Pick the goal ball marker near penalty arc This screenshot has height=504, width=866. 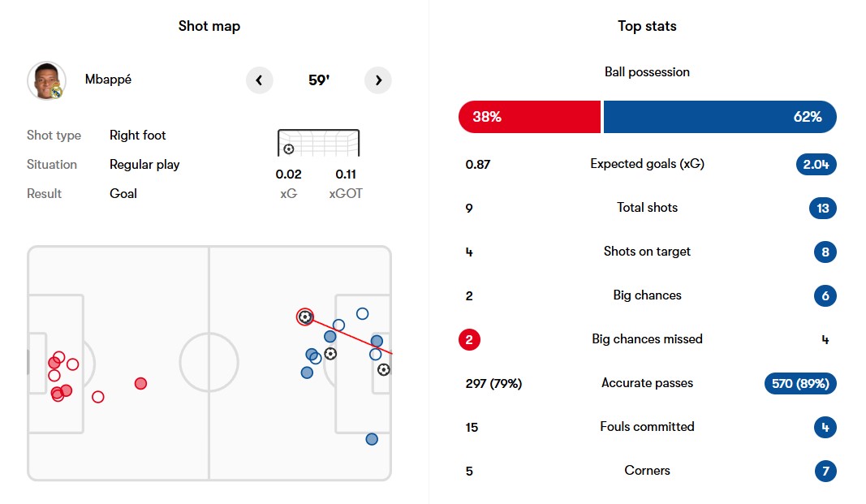330,354
